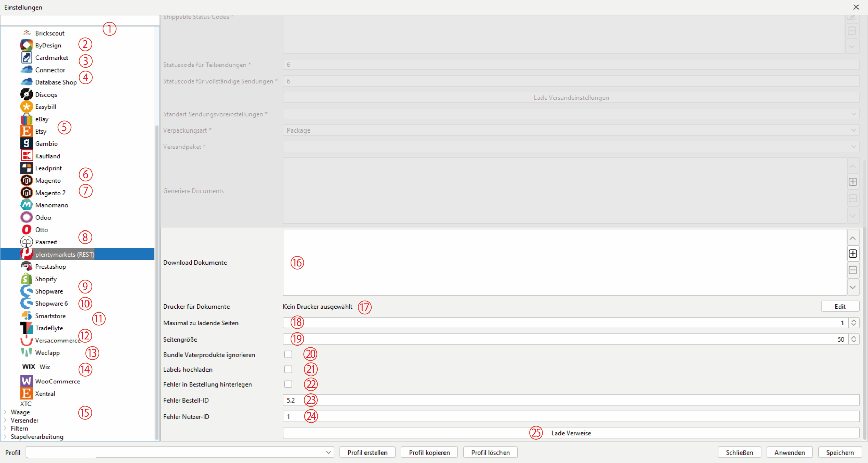Click the Fehler Bestell-ID field

(571, 400)
